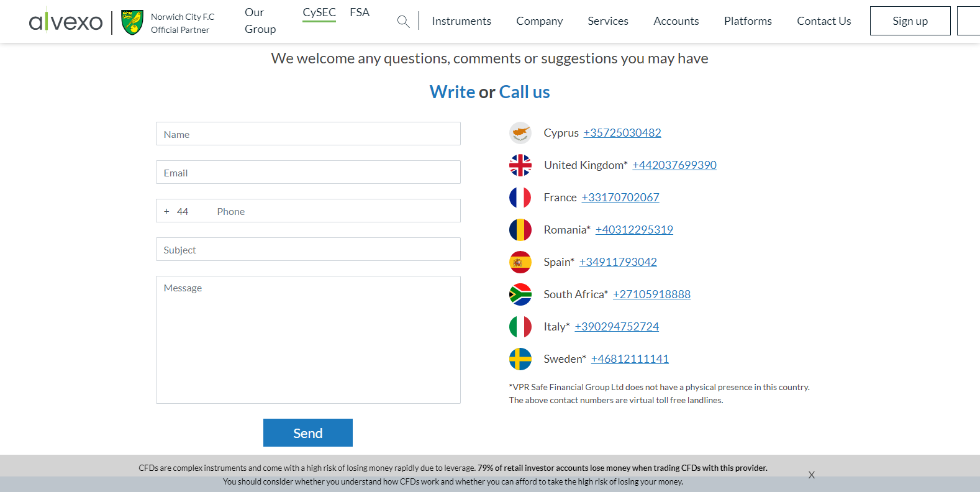Open the Instruments menu
Image resolution: width=980 pixels, height=492 pixels.
pos(461,21)
